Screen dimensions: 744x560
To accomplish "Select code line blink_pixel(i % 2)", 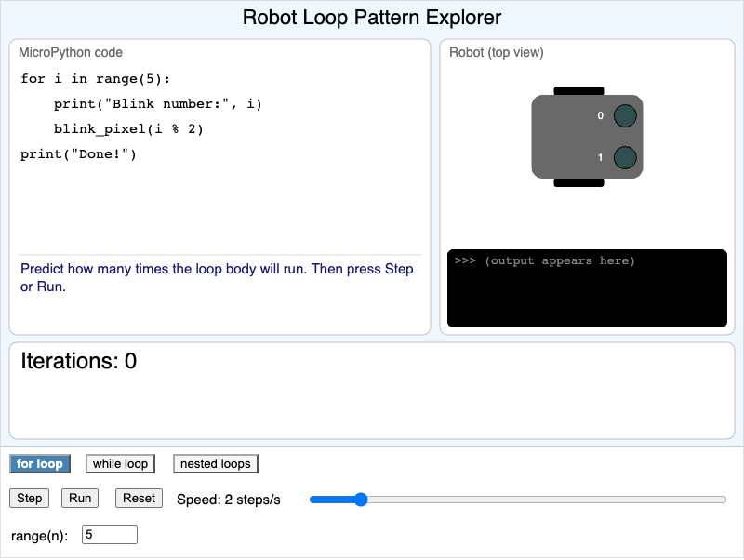I will coord(128,129).
